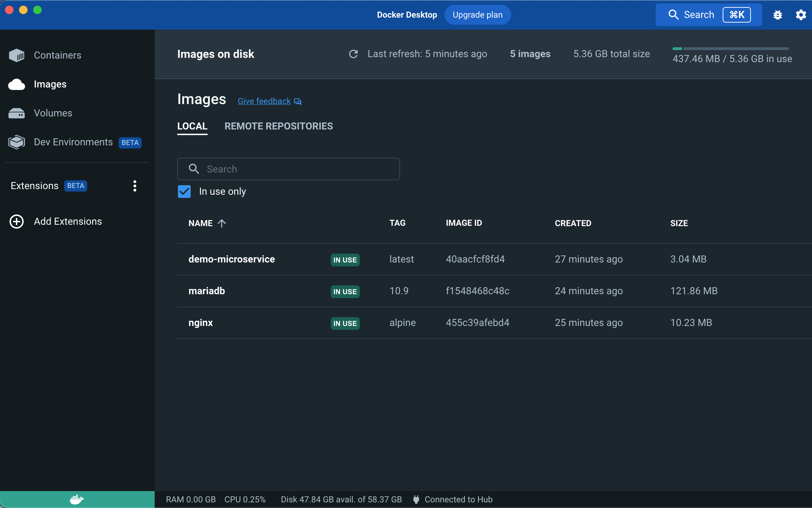Click Last refresh: 5 minutes ago text
Screen dimensions: 812x508
(x=427, y=54)
